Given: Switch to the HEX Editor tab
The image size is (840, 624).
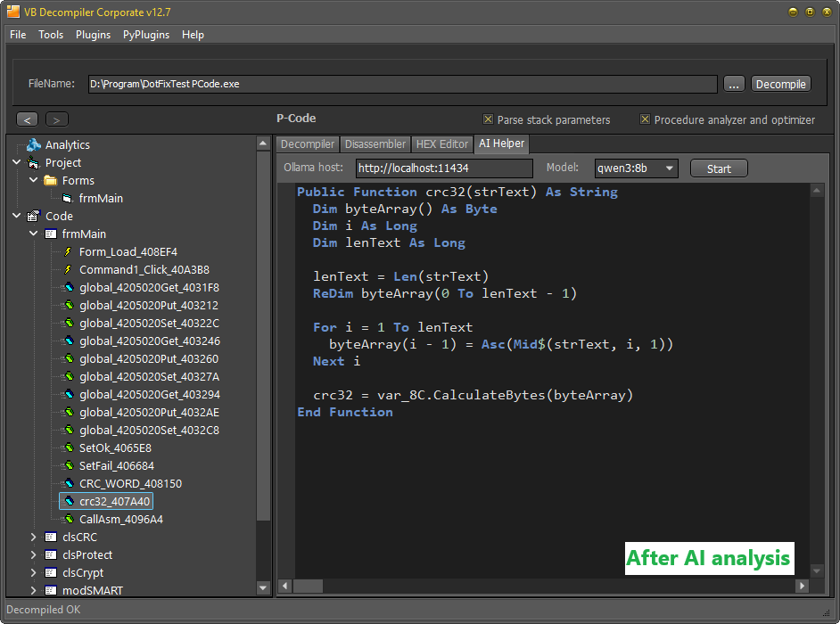Looking at the screenshot, I should point(442,144).
